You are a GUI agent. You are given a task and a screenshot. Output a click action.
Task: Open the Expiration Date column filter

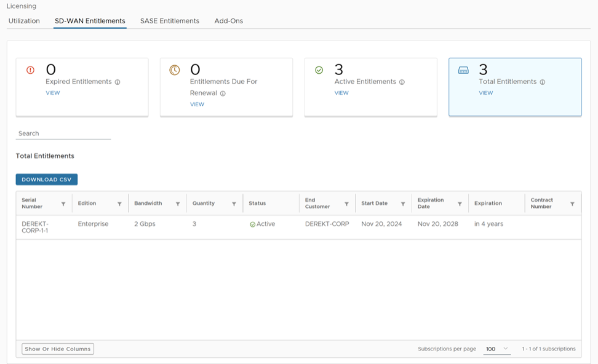click(460, 204)
